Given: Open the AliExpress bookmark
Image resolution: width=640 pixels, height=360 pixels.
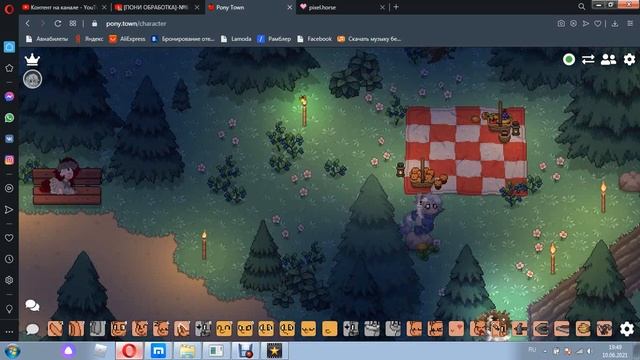Looking at the screenshot, I should [127, 39].
